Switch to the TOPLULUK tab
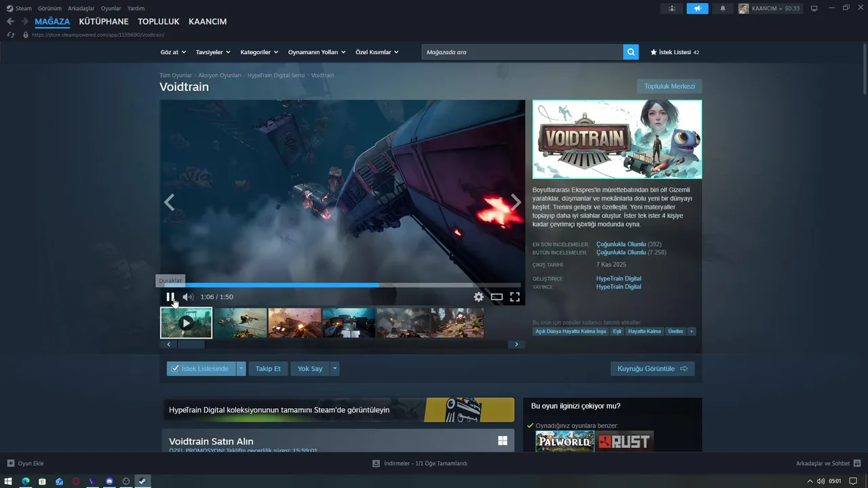The height and width of the screenshot is (488, 868). [159, 22]
